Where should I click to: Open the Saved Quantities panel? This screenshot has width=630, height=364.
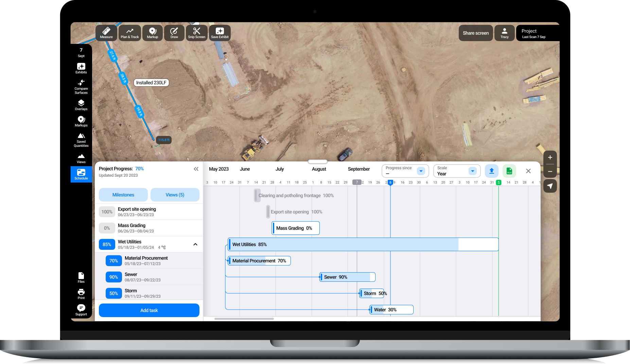(81, 139)
